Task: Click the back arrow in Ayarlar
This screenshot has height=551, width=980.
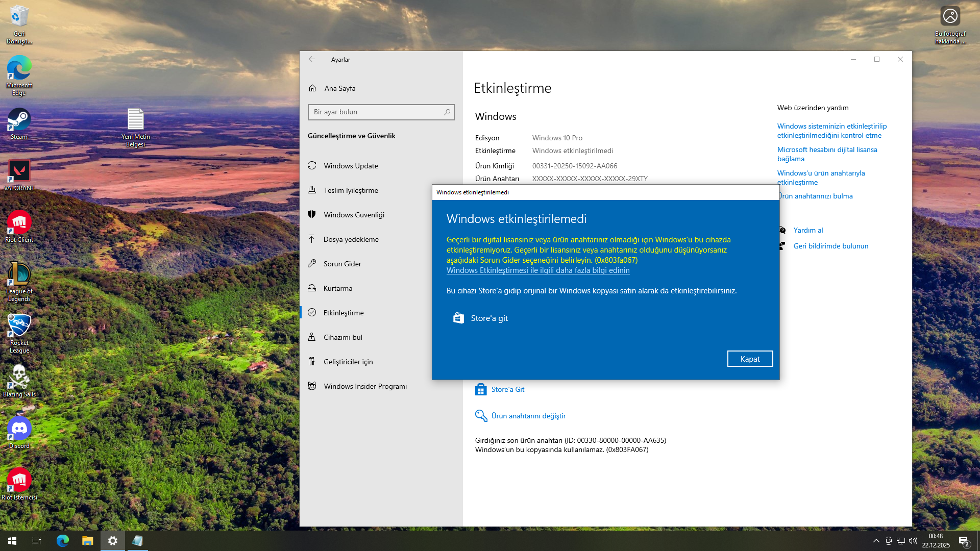Action: click(x=312, y=59)
